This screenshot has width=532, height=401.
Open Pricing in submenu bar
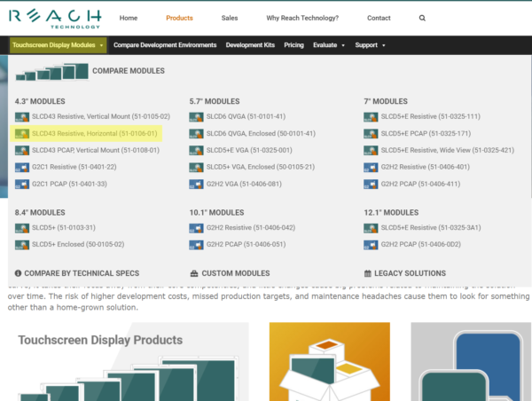point(293,45)
